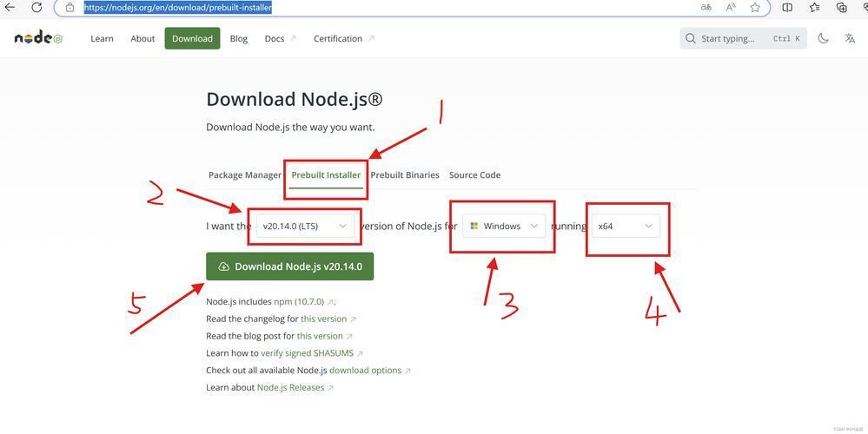Viewport: 868px width, 434px height.
Task: Click the address bar lock icon
Action: pyautogui.click(x=70, y=7)
